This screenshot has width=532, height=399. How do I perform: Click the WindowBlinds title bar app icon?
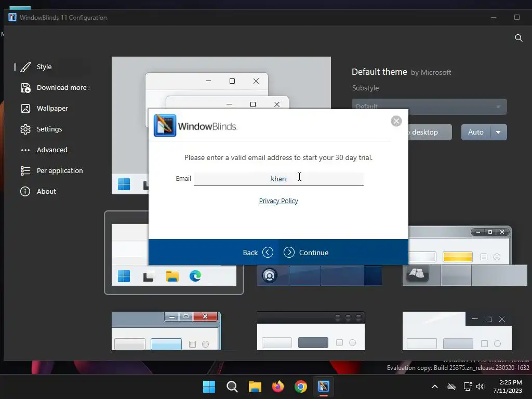tap(12, 17)
